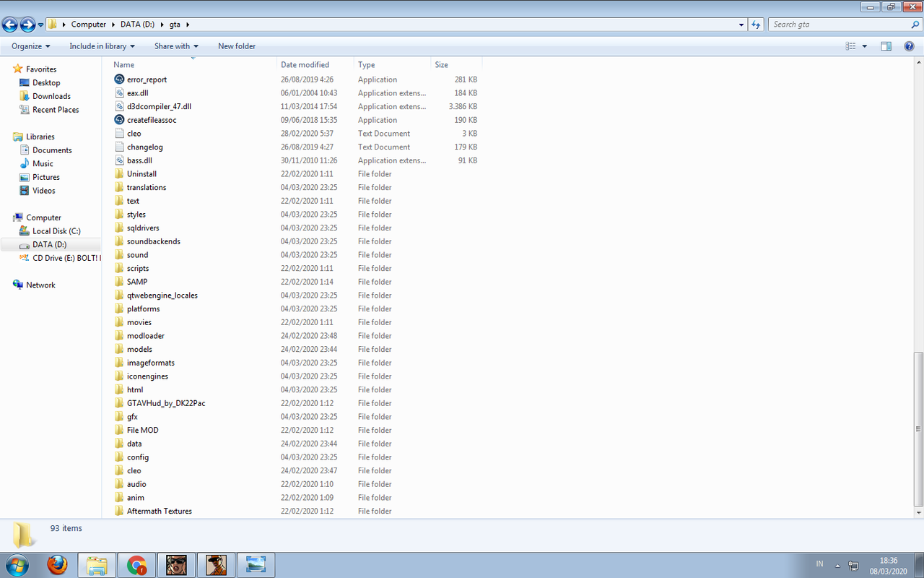Viewport: 924px width, 578px height.
Task: Click the Computer heading in sidebar
Action: 43,217
